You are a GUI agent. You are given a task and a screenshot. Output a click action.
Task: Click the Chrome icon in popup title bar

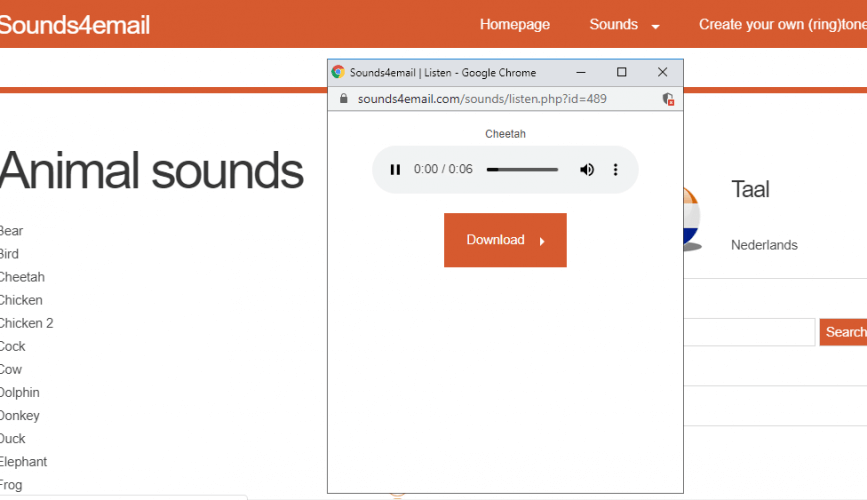pyautogui.click(x=338, y=72)
